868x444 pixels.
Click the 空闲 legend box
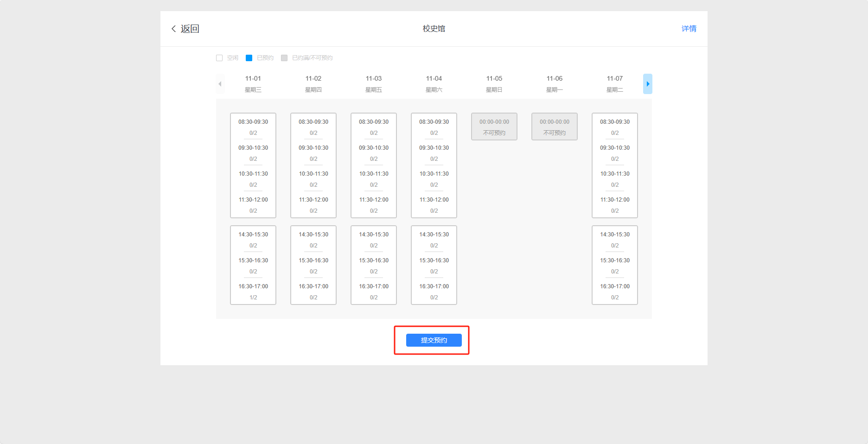[219, 58]
